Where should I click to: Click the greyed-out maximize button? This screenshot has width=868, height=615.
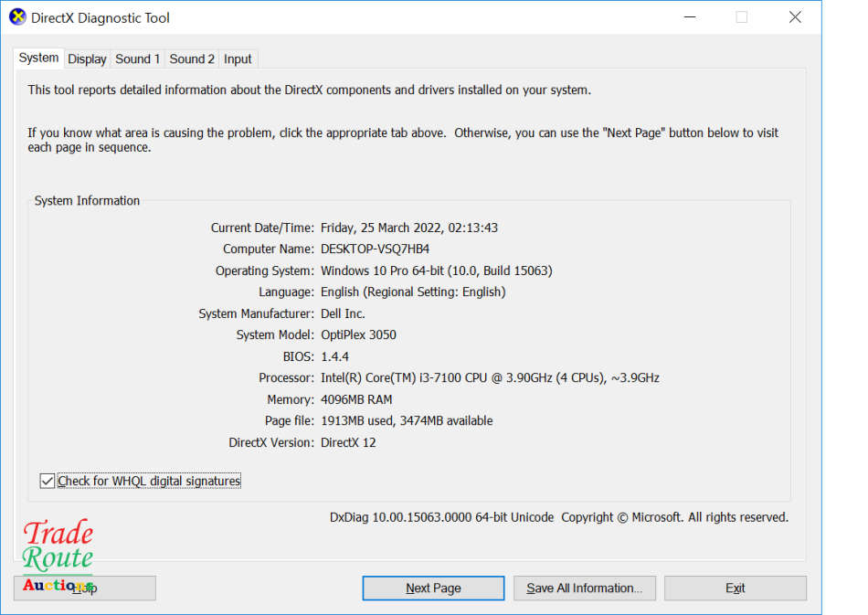[x=741, y=17]
